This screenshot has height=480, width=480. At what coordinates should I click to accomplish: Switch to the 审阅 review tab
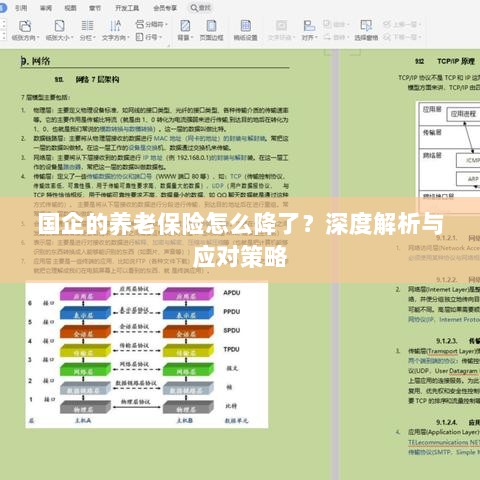pos(46,8)
